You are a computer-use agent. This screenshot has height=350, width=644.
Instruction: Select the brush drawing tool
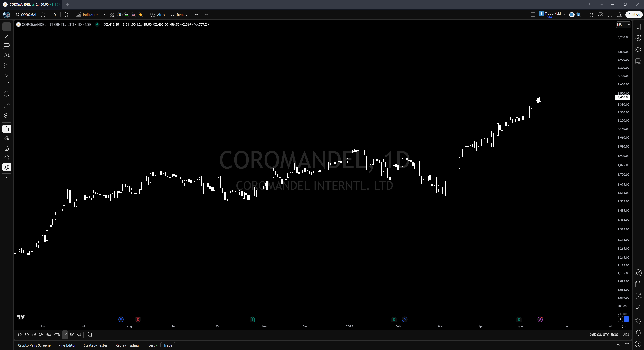[7, 75]
